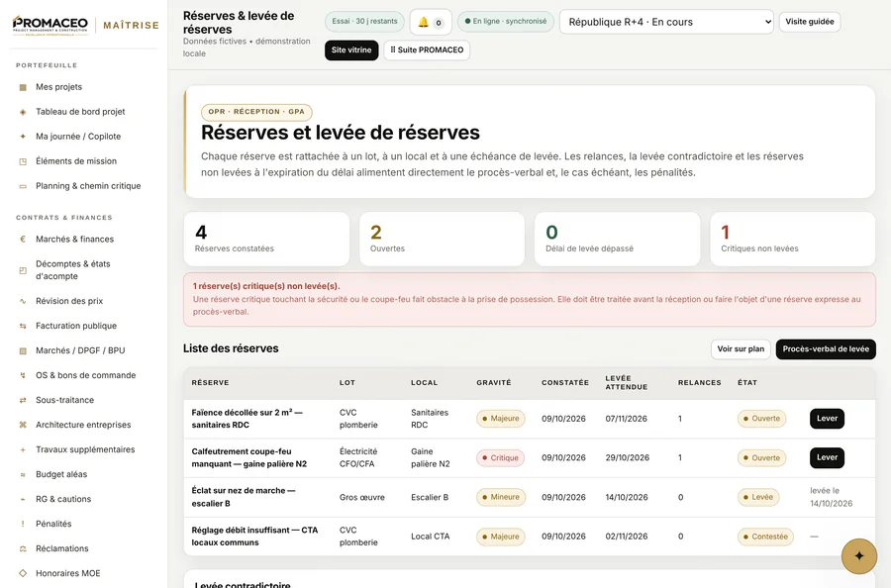The width and height of the screenshot is (891, 588).
Task: Start the Visite guidée
Action: [809, 22]
